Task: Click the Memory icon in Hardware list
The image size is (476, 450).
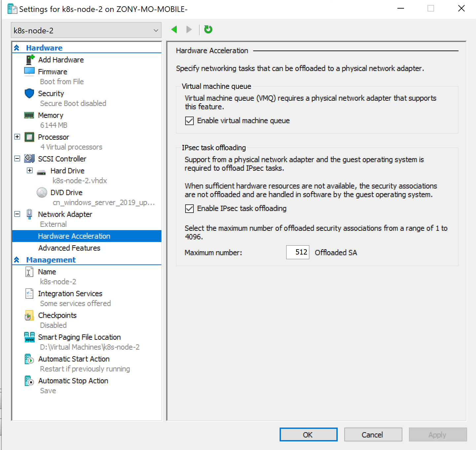Action: (x=29, y=115)
